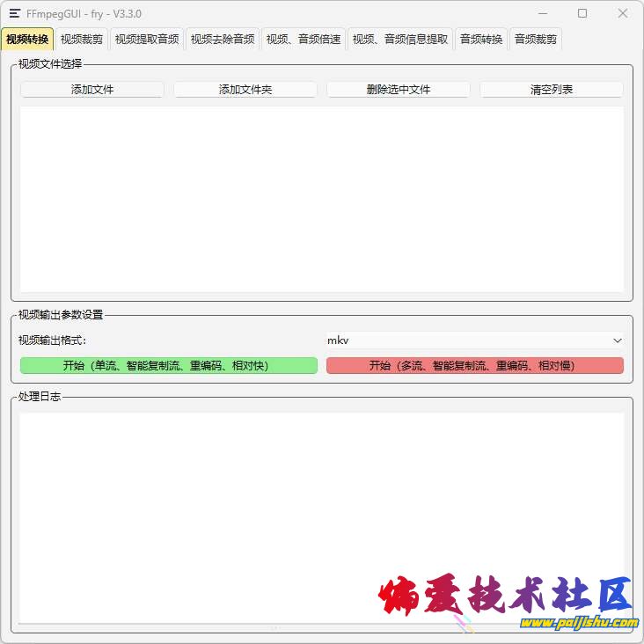Click the FFmpegGUI app icon in title bar
This screenshot has width=644, height=644.
[15, 13]
